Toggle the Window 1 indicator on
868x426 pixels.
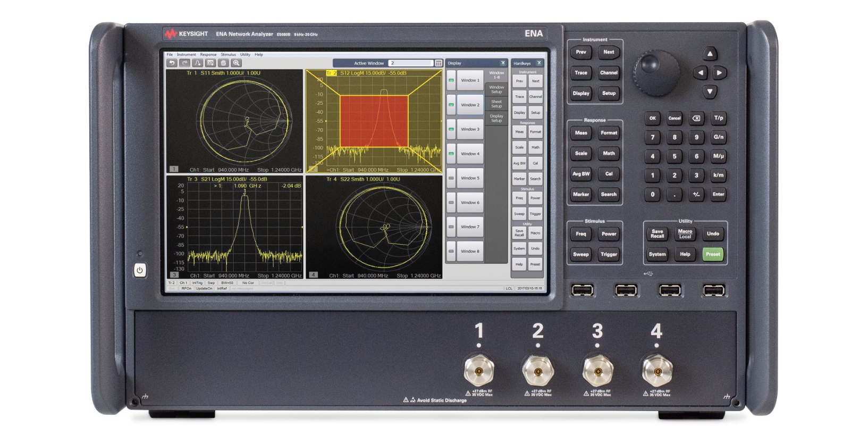(451, 80)
